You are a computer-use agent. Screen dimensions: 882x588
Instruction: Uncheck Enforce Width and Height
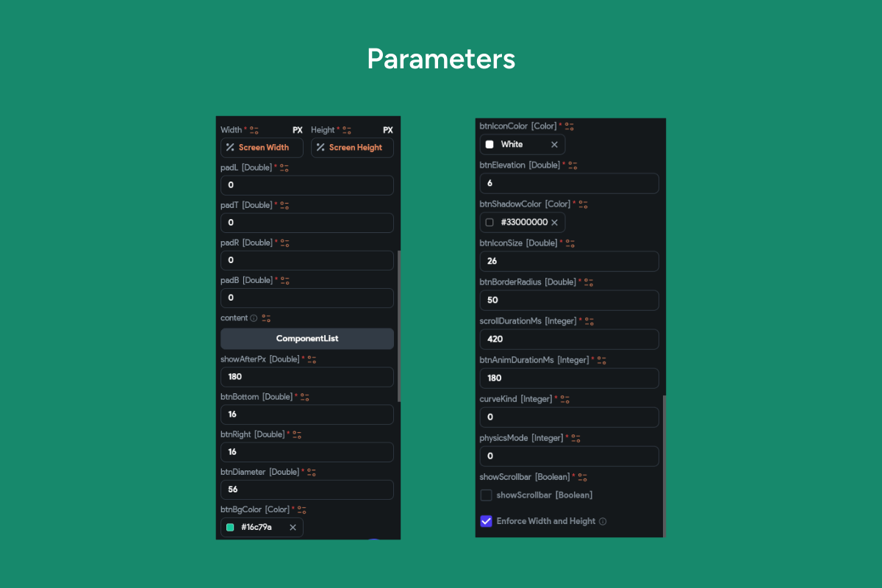[486, 521]
